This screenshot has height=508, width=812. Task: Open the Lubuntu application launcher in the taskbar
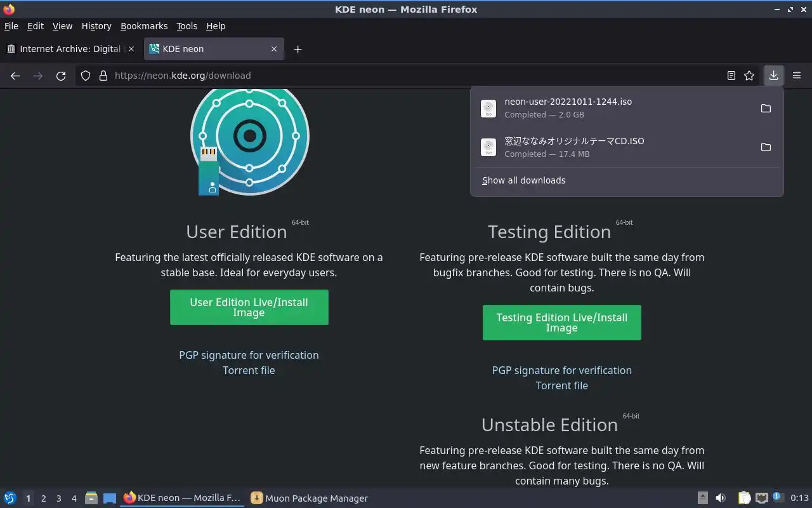pos(10,498)
